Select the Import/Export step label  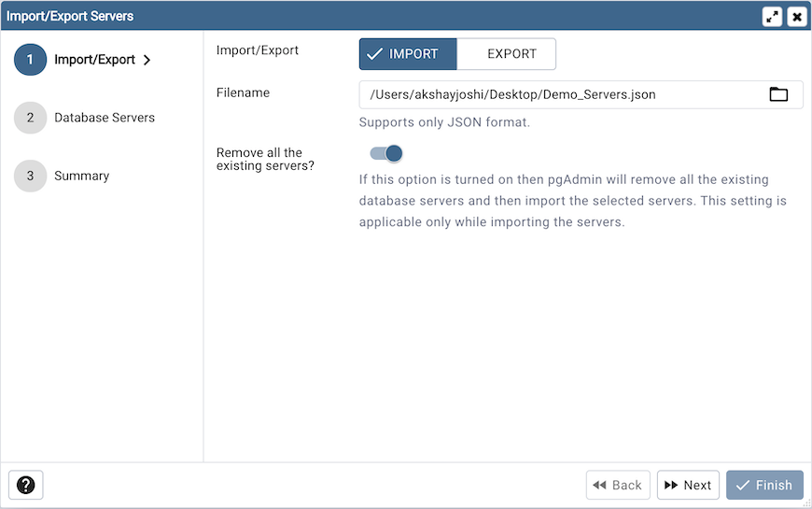94,60
